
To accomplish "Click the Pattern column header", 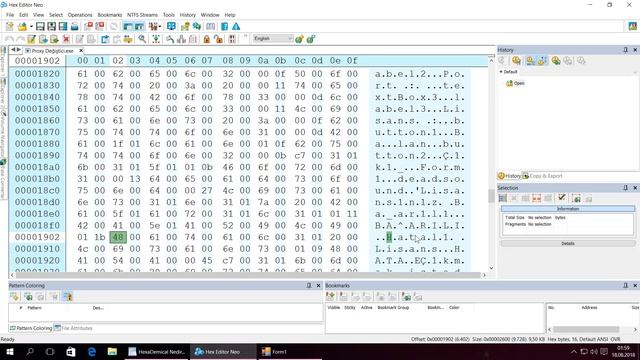I will tap(34, 308).
